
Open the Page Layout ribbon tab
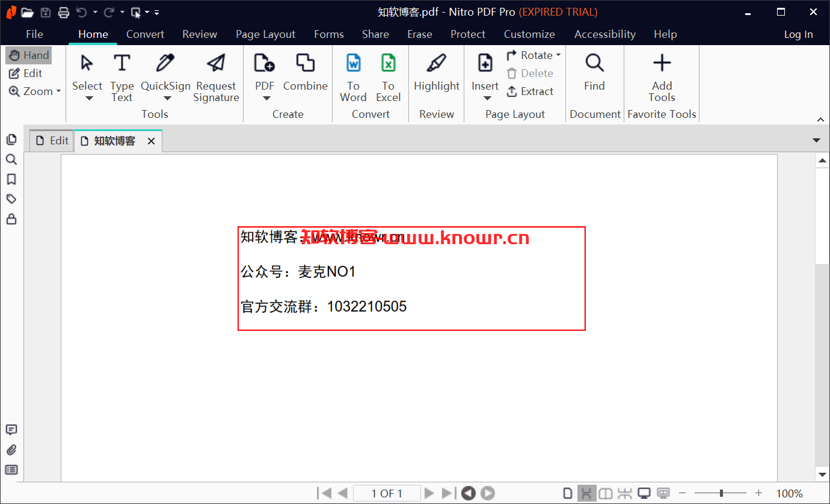265,34
